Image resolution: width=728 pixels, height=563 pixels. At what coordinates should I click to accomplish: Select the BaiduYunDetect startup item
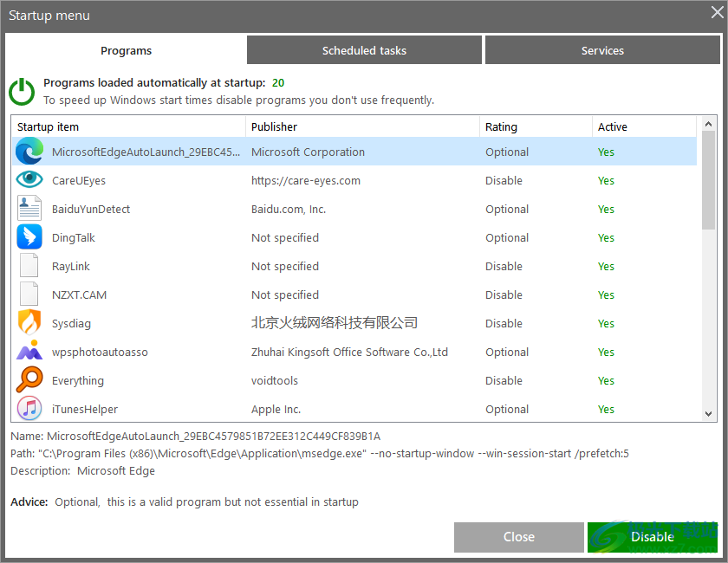pos(91,210)
